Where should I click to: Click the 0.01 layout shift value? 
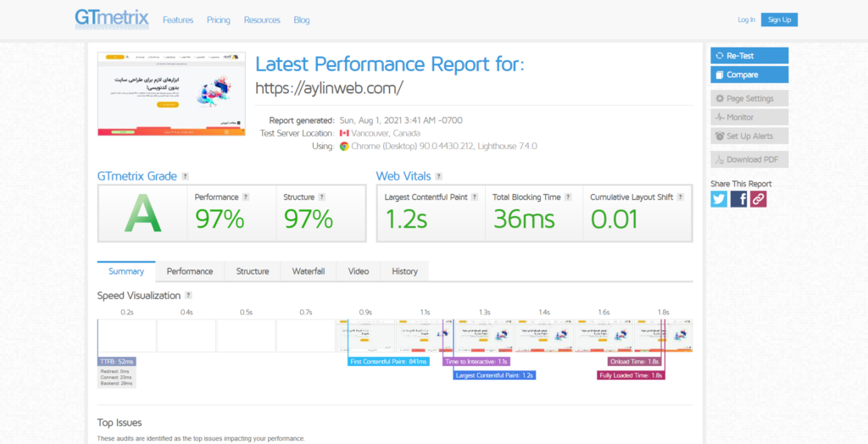(615, 219)
